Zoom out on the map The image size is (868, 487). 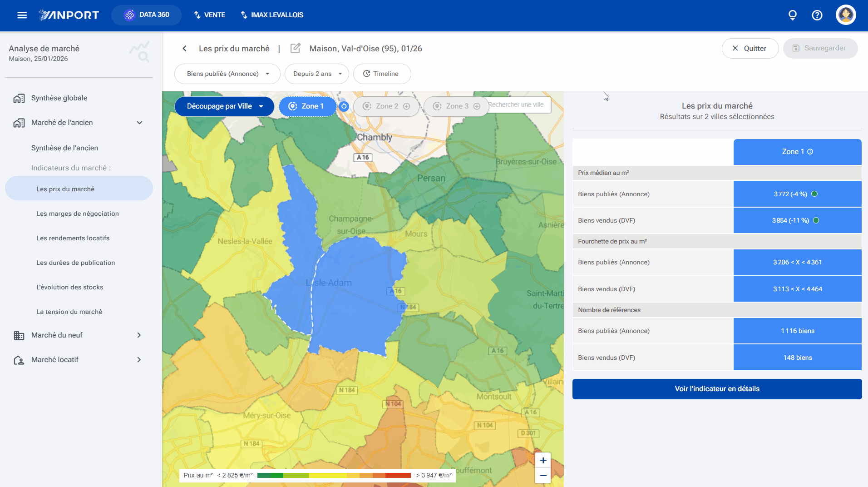(543, 476)
